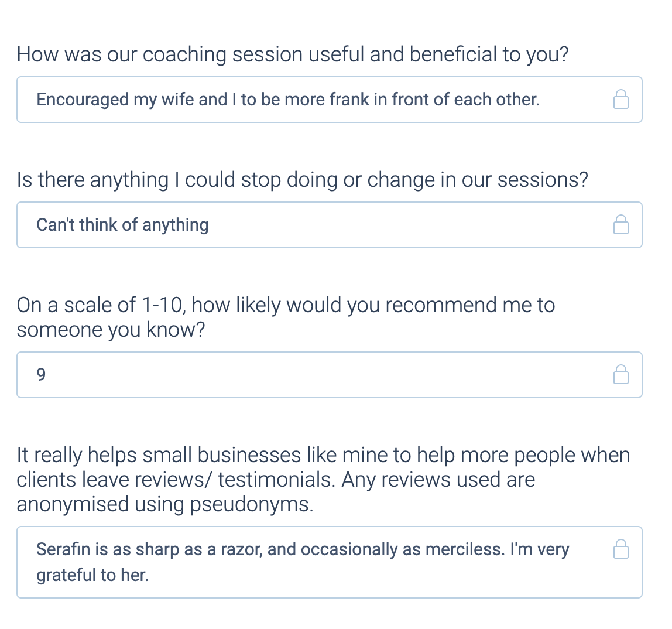Click the paragraph about reviews and pseudonyms
The width and height of the screenshot is (672, 629).
point(323,479)
